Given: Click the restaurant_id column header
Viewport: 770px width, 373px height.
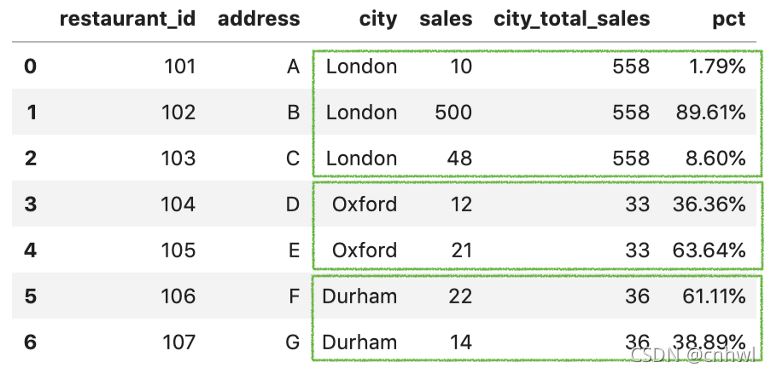Looking at the screenshot, I should point(127,19).
